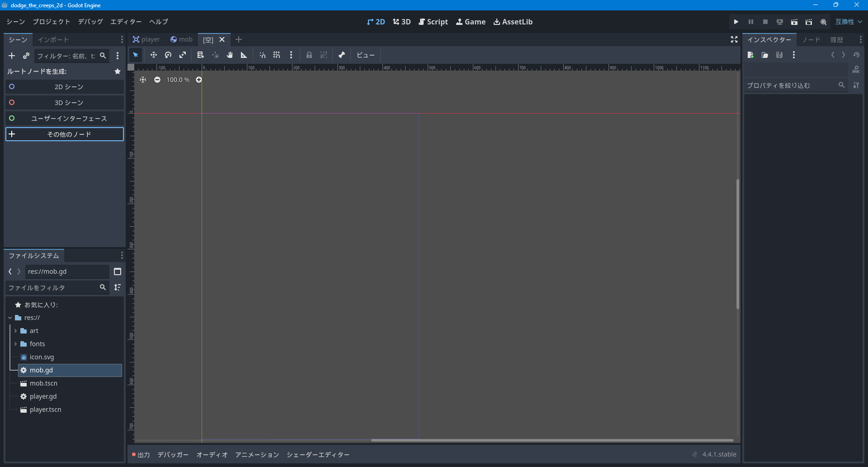Image resolution: width=868 pixels, height=467 pixels.
Task: Center the canvas view icon
Action: click(x=143, y=80)
